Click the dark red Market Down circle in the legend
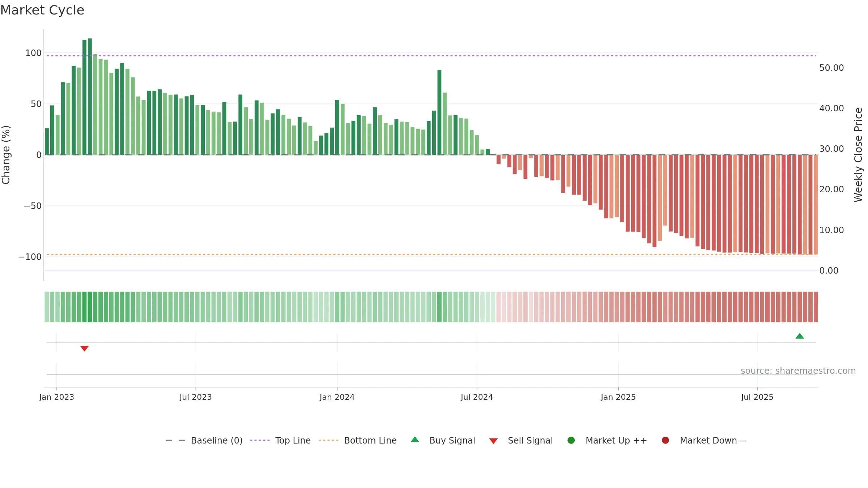Image resolution: width=868 pixels, height=488 pixels. (665, 440)
